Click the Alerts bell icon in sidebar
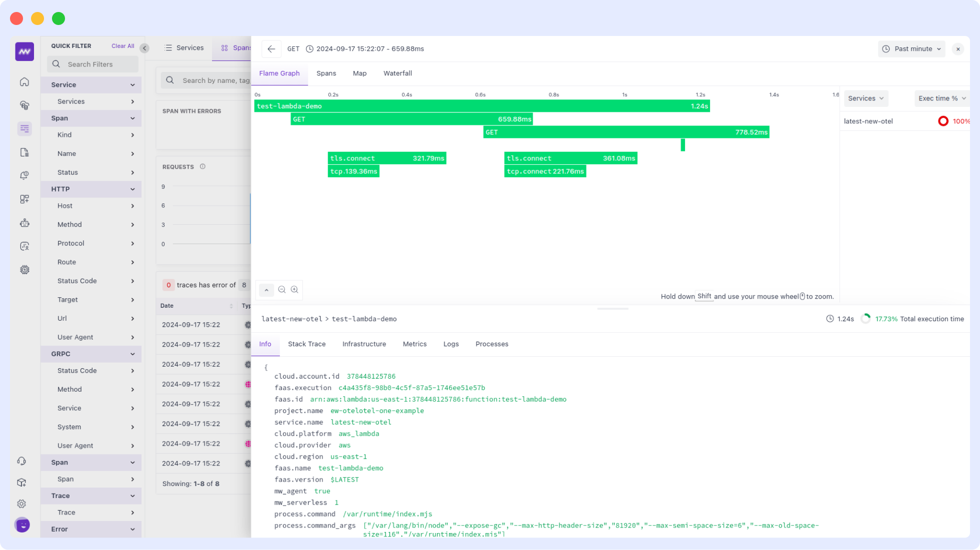980x550 pixels. pyautogui.click(x=24, y=175)
